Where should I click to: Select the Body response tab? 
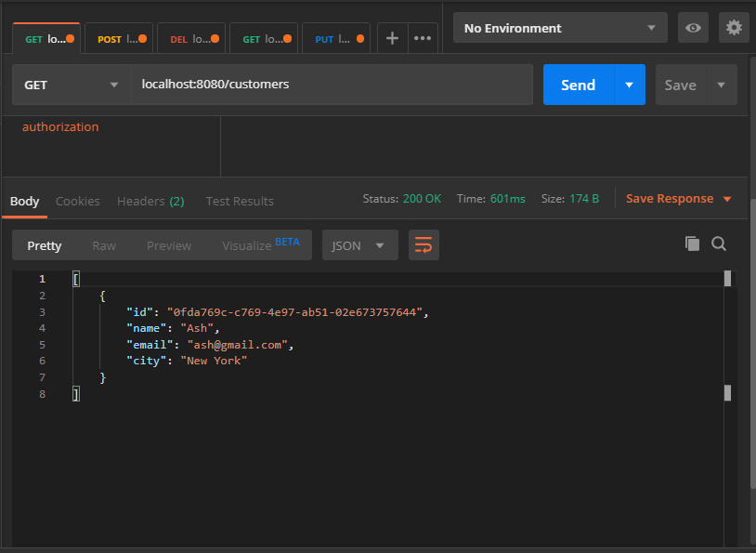(x=24, y=202)
